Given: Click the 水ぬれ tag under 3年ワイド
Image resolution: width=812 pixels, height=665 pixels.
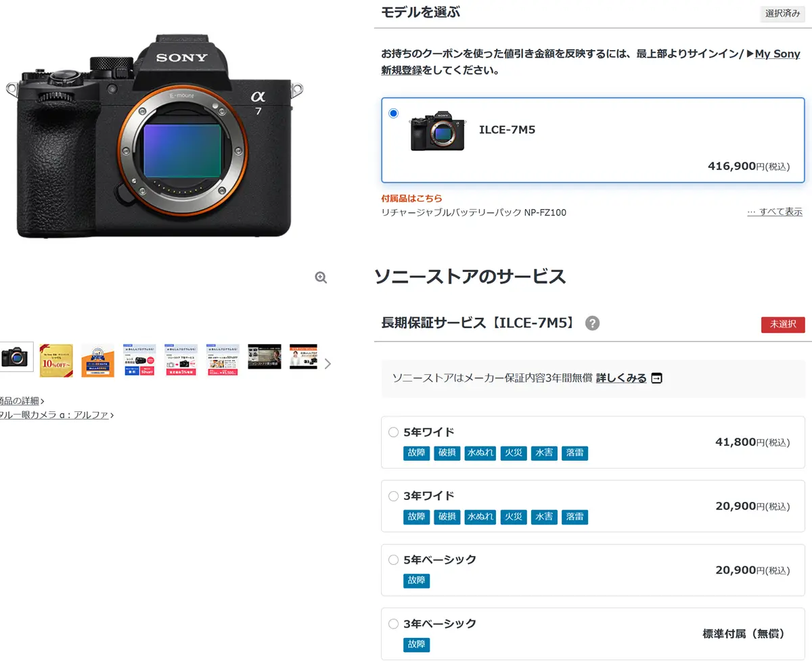Looking at the screenshot, I should pyautogui.click(x=480, y=517).
